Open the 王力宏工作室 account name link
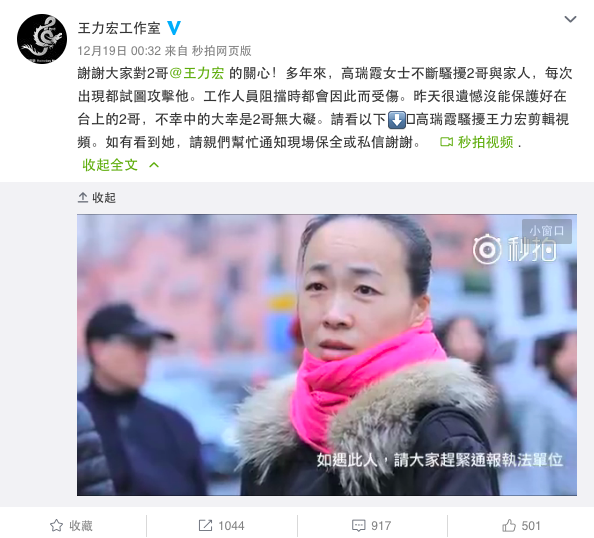This screenshot has height=538, width=594. [x=119, y=28]
